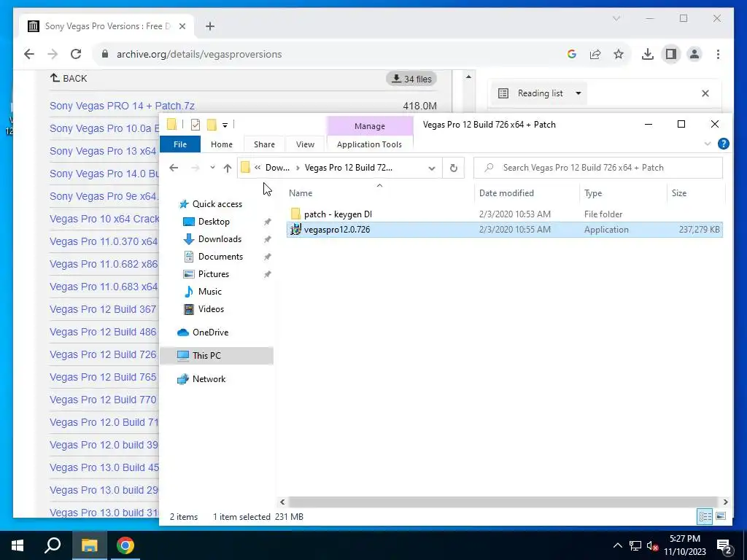Viewport: 747px width, 560px height.
Task: Select vegaspro12.0.726 application file
Action: [505, 230]
